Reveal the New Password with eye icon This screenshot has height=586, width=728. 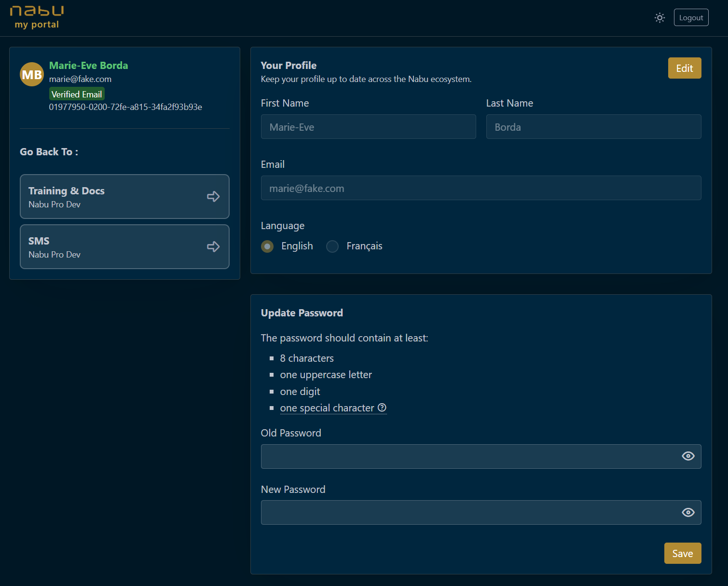point(688,512)
